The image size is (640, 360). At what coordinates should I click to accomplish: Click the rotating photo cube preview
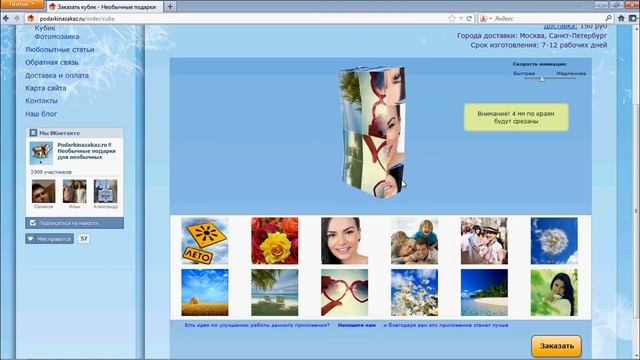point(372,133)
